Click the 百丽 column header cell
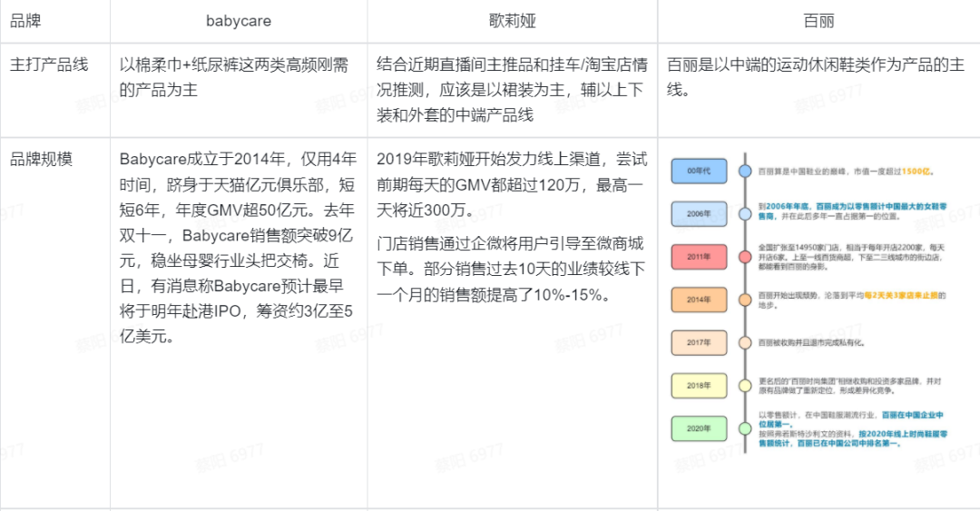The height and width of the screenshot is (511, 980). click(818, 21)
